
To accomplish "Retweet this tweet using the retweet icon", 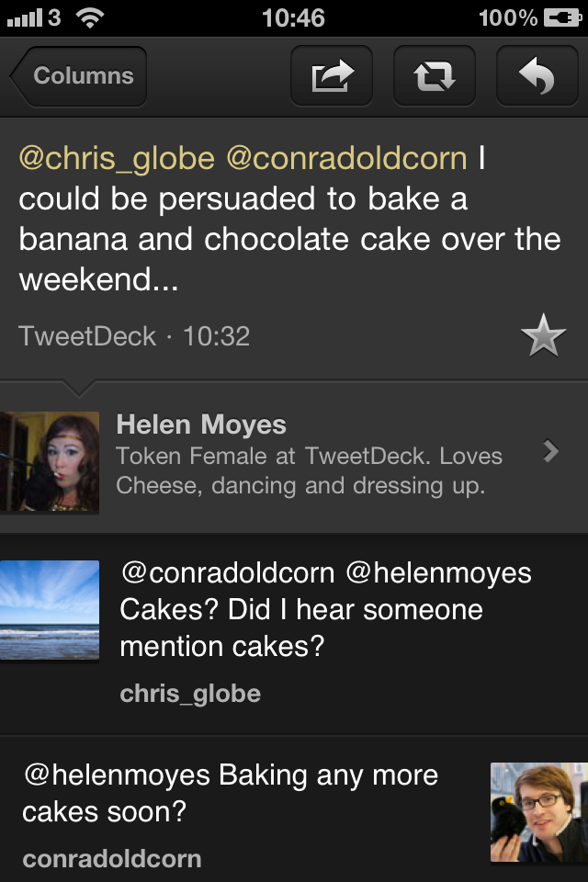I will coord(435,75).
